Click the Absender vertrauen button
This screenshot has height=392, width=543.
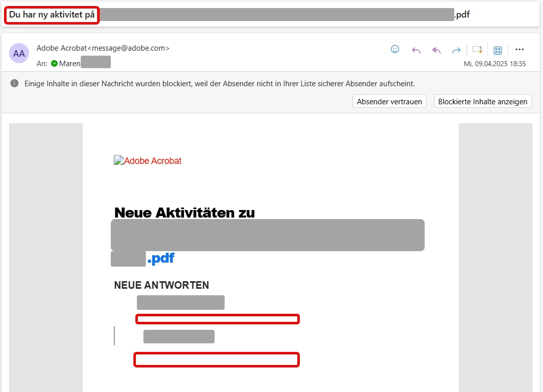point(389,101)
